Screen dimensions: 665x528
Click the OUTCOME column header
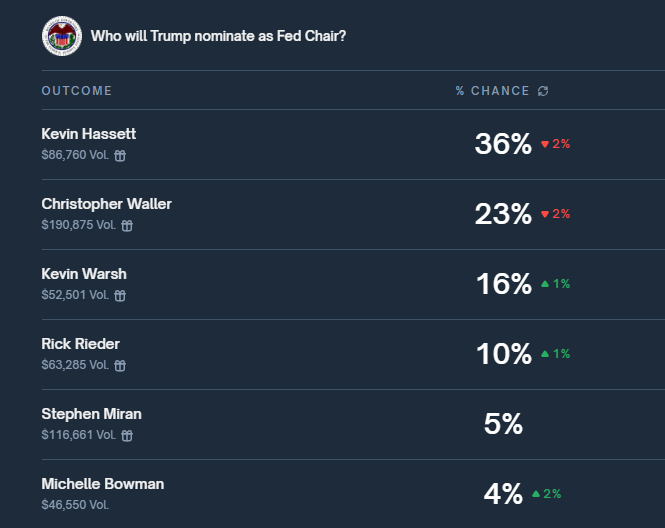pos(77,91)
